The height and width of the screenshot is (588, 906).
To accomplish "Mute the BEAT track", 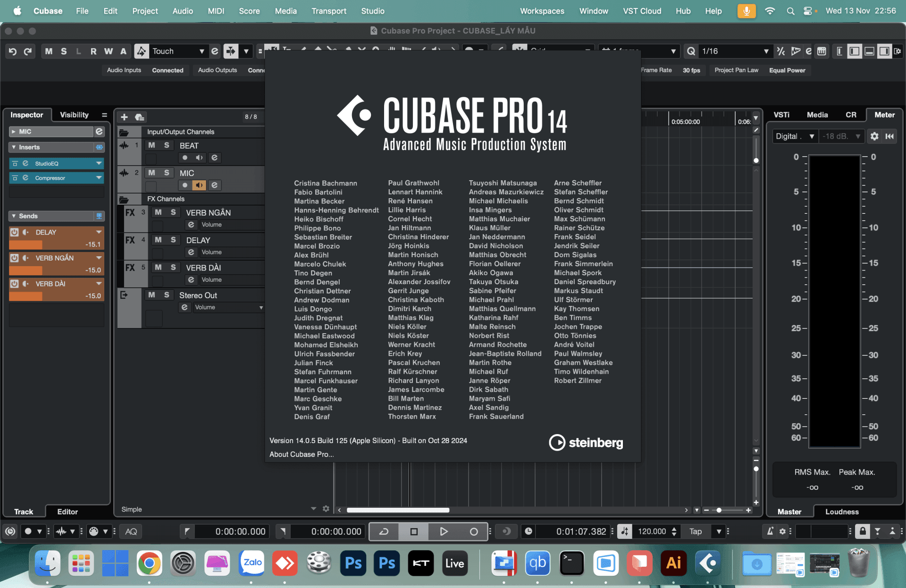I will 151,145.
